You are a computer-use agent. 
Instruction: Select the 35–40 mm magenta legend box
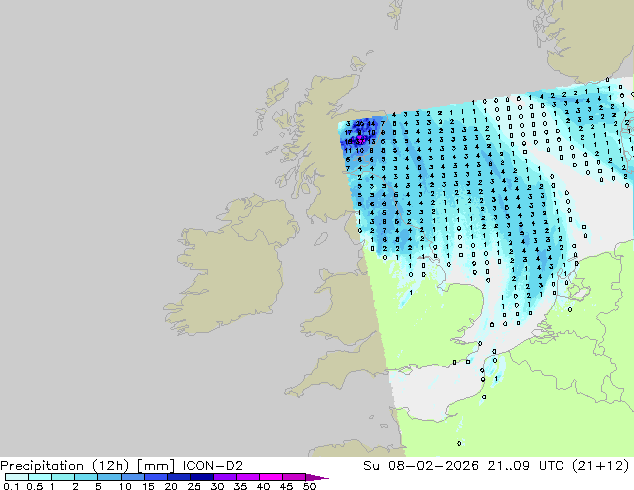pos(247,477)
